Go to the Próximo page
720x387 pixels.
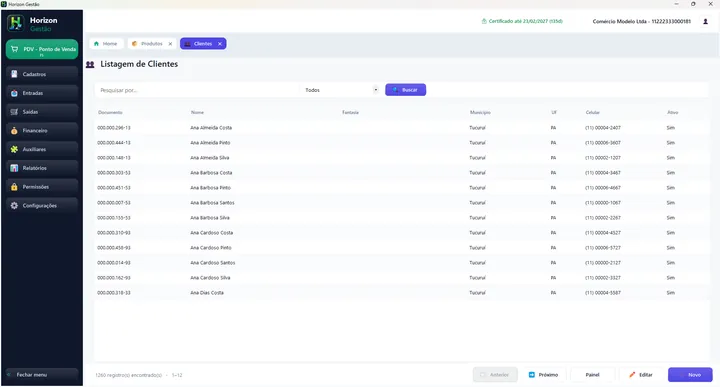coord(544,375)
